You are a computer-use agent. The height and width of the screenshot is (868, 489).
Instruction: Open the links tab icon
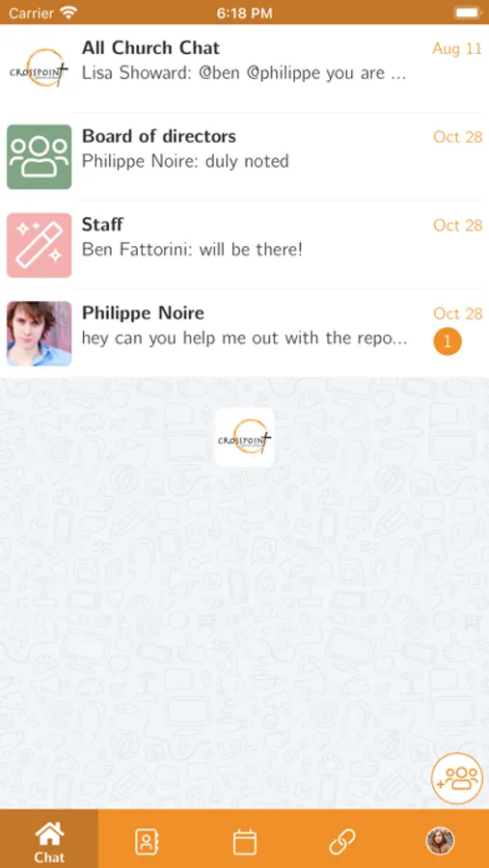[342, 842]
